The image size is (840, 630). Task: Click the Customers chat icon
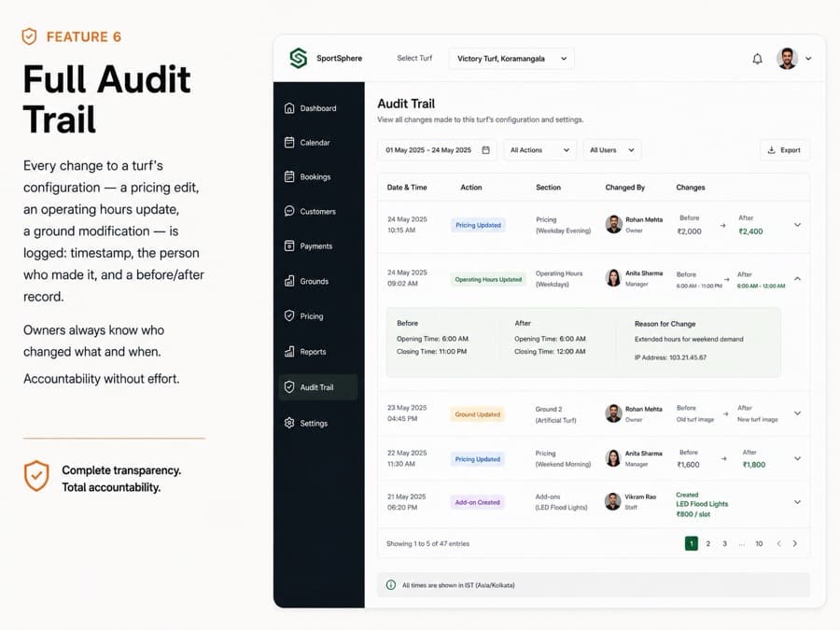pyautogui.click(x=289, y=211)
